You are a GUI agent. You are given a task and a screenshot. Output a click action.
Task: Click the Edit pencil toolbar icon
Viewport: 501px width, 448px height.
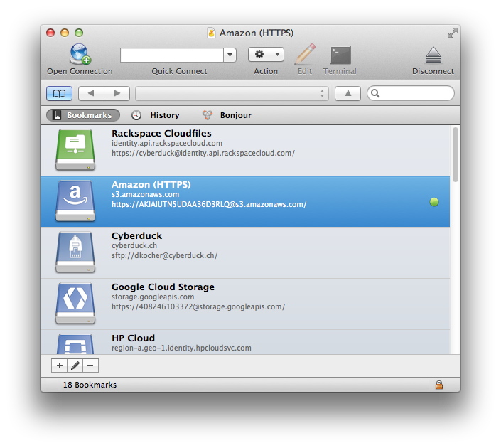coord(305,54)
